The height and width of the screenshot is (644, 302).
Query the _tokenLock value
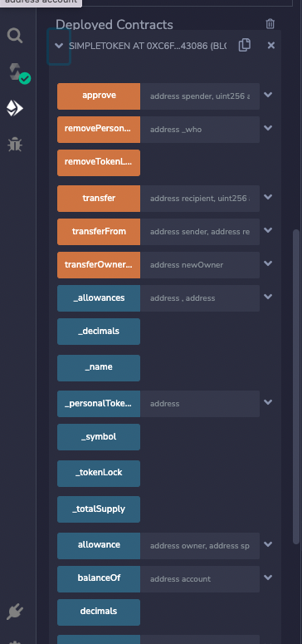[99, 474]
